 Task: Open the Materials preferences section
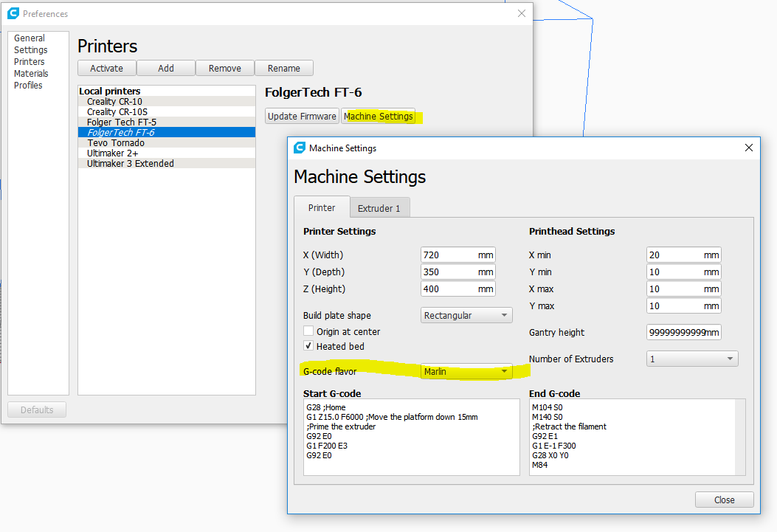[x=31, y=74]
